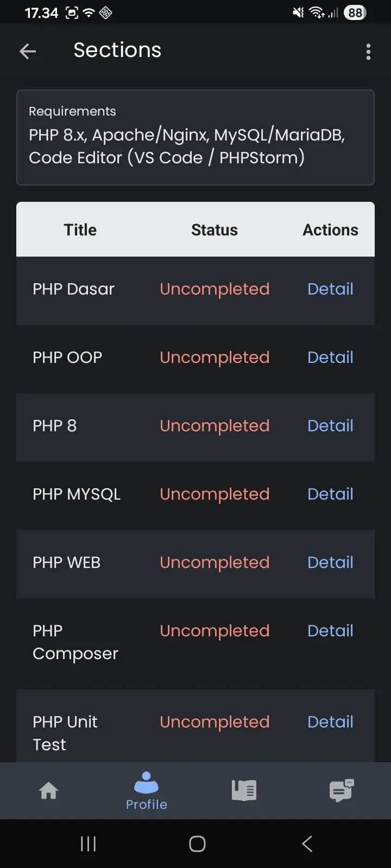Tap the Android system back chevron

tap(307, 844)
